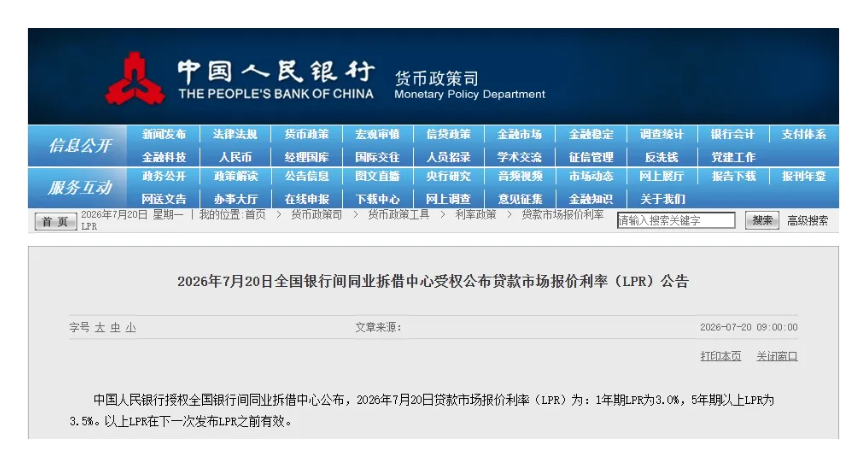The image size is (864, 466).
Task: Select 信贷政策 in top navigation
Action: [x=448, y=134]
